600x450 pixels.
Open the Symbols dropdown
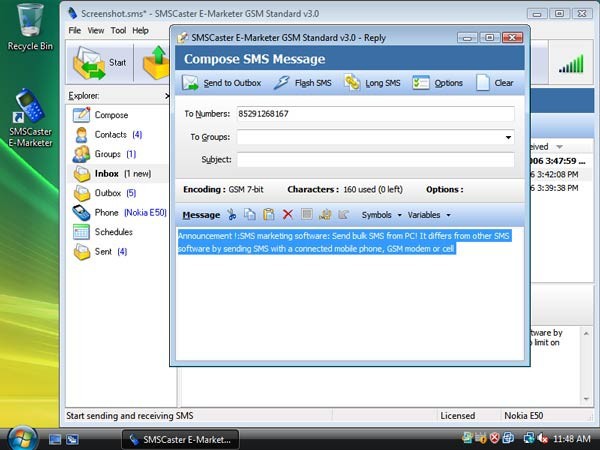click(x=381, y=214)
